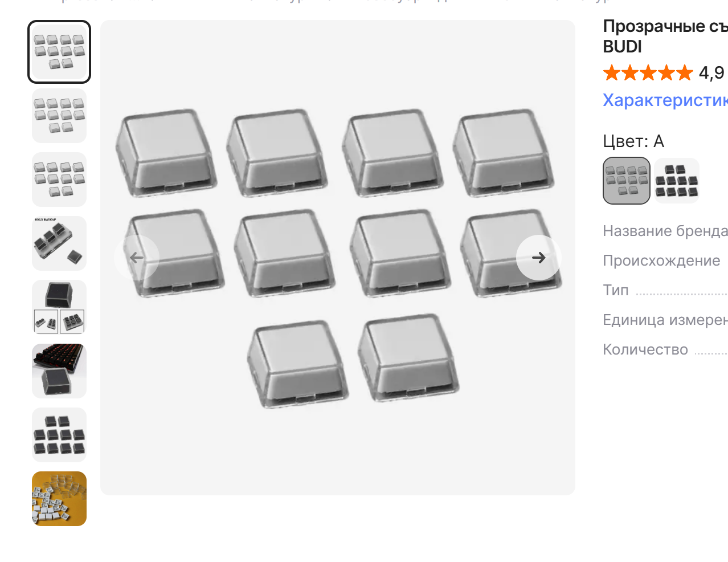Open the second clear keycaps thumbnail

59,116
